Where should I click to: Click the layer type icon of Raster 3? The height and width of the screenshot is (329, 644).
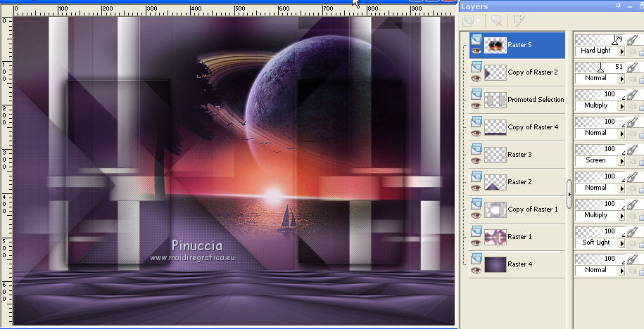pos(476,149)
